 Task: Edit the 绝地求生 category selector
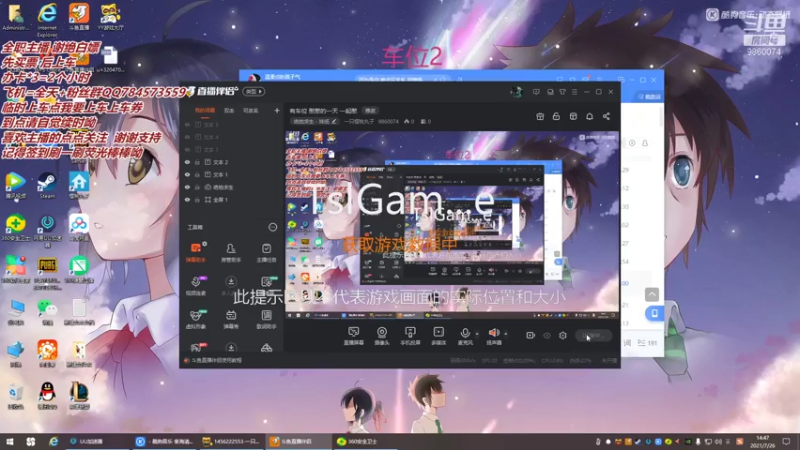coord(314,121)
